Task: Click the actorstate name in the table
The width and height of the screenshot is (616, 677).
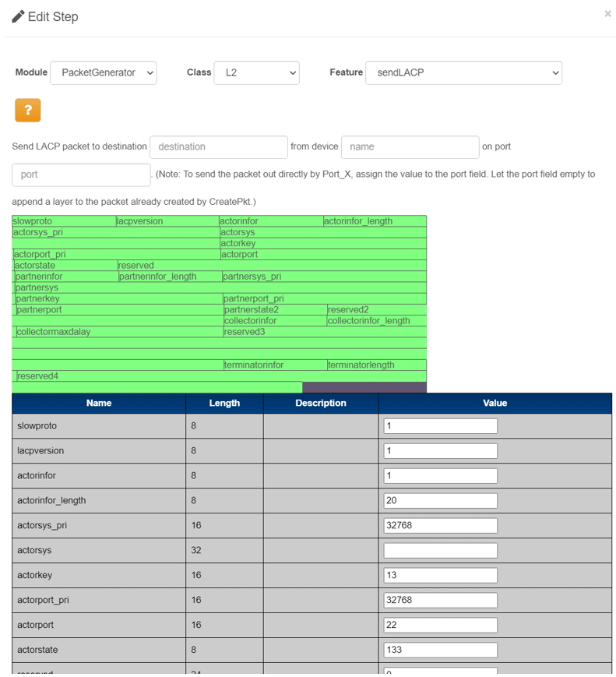Action: point(37,650)
